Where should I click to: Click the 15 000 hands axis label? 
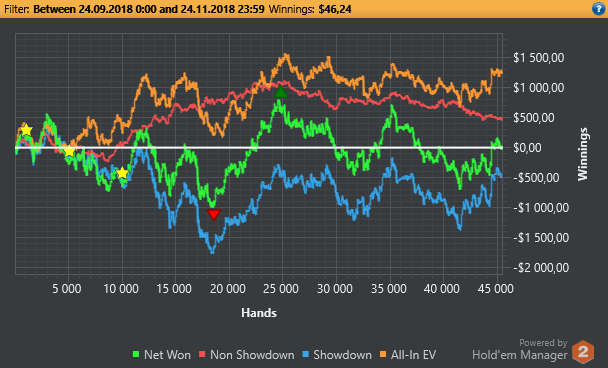click(174, 289)
